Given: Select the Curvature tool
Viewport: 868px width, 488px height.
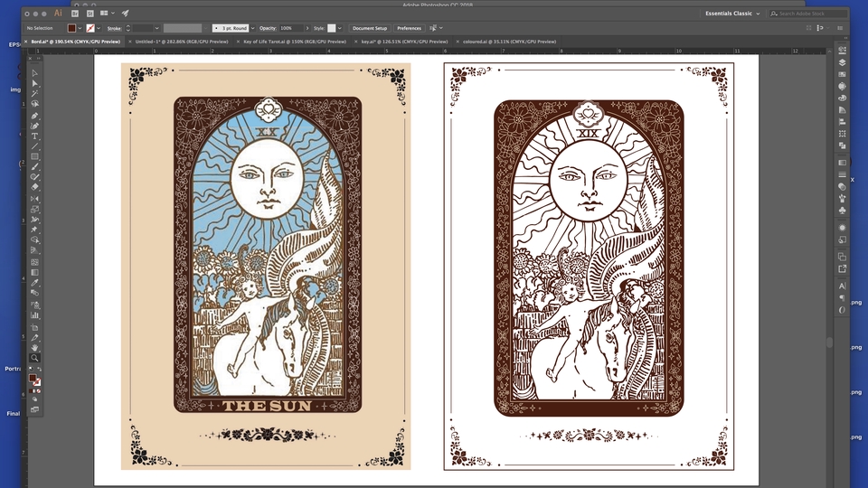Looking at the screenshot, I should click(x=34, y=126).
